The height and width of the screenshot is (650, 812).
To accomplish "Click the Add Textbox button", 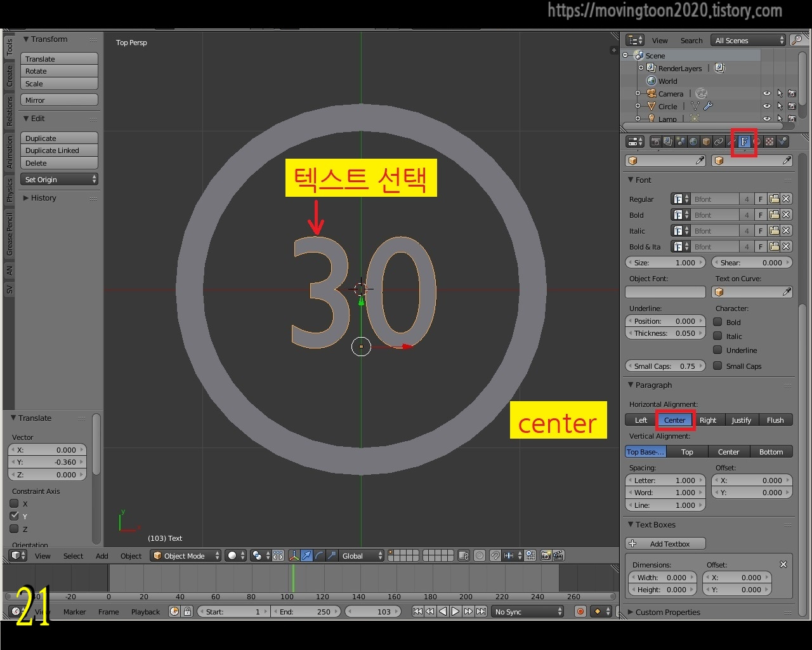I will pyautogui.click(x=665, y=543).
